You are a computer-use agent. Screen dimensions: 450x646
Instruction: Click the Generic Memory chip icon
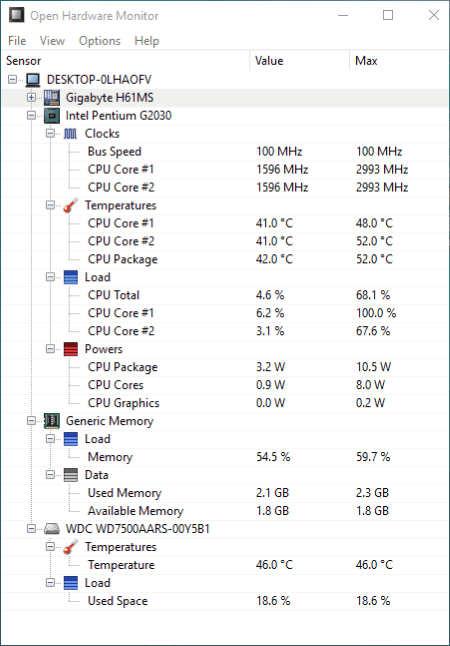(x=52, y=421)
